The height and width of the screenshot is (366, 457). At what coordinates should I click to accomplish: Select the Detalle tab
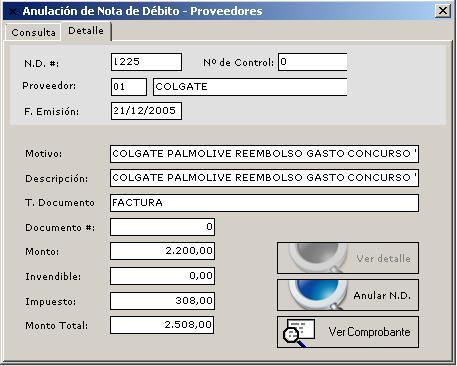(86, 31)
